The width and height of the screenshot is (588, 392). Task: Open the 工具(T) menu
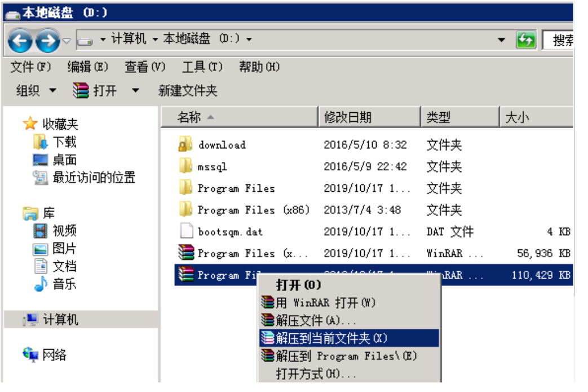tap(202, 67)
